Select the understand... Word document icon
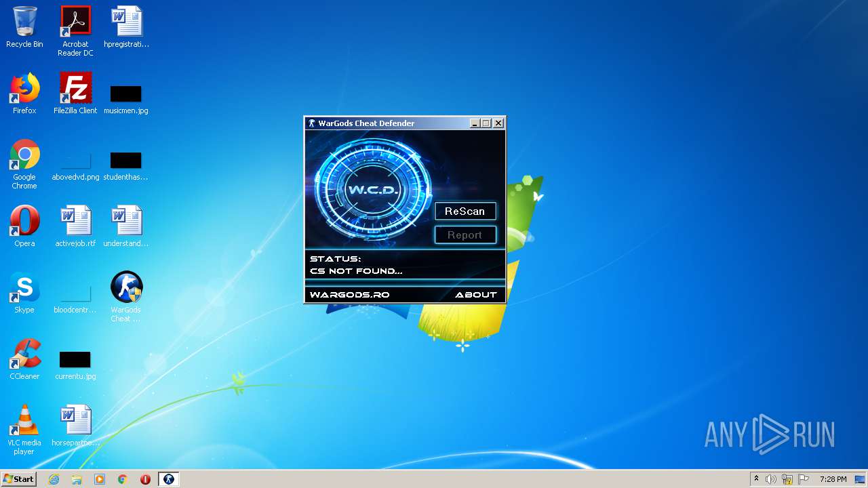868x488 pixels. (x=126, y=226)
